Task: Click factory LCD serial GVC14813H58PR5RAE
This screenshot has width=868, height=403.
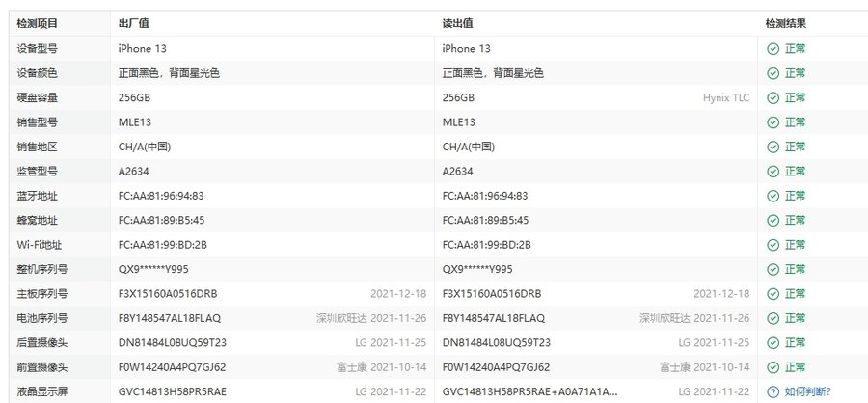Action: (x=173, y=392)
